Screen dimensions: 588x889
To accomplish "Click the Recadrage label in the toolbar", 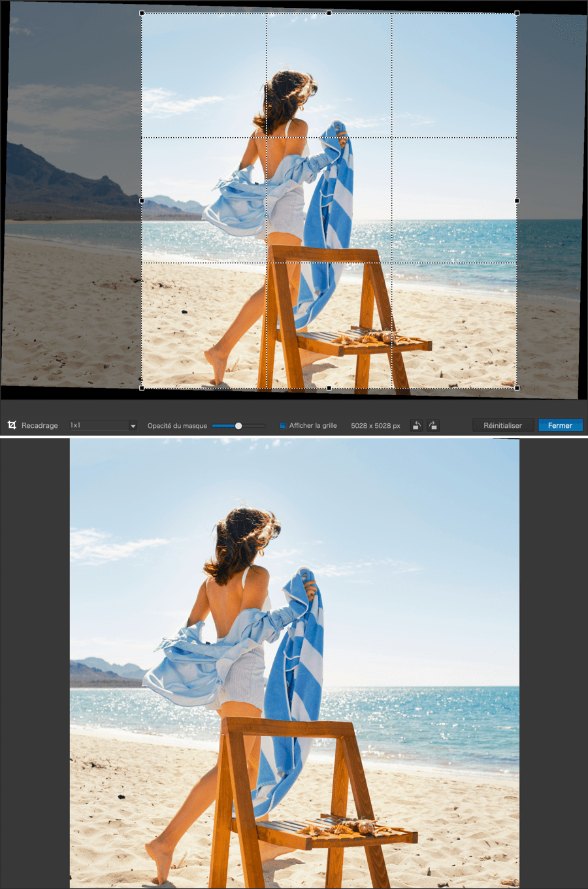I will coord(40,425).
